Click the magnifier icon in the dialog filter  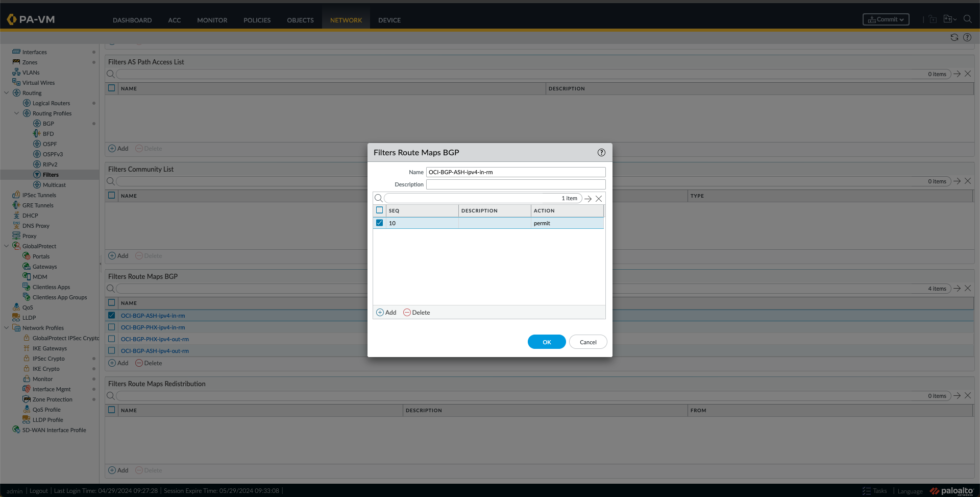point(378,198)
